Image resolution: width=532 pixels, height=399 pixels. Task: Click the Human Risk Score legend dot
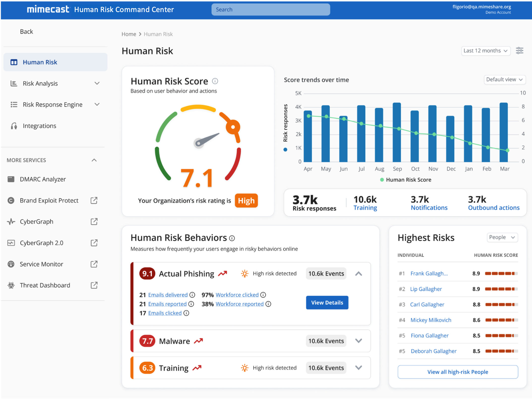pos(382,180)
